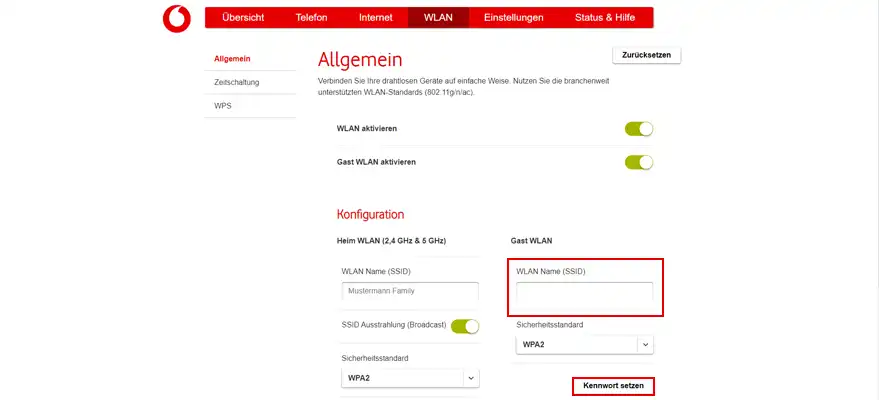Select Allgemein in the sidebar
Image resolution: width=879 pixels, height=400 pixels.
tap(232, 59)
